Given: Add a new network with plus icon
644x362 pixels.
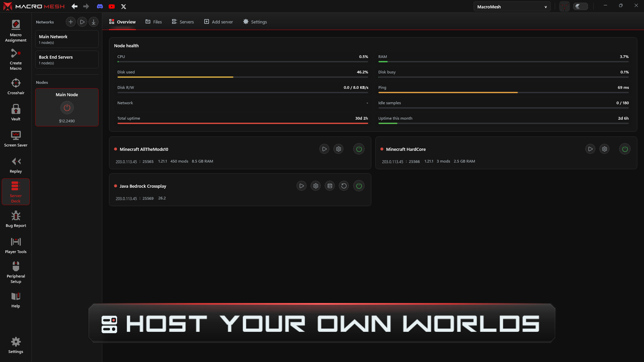Looking at the screenshot, I should click(x=70, y=22).
